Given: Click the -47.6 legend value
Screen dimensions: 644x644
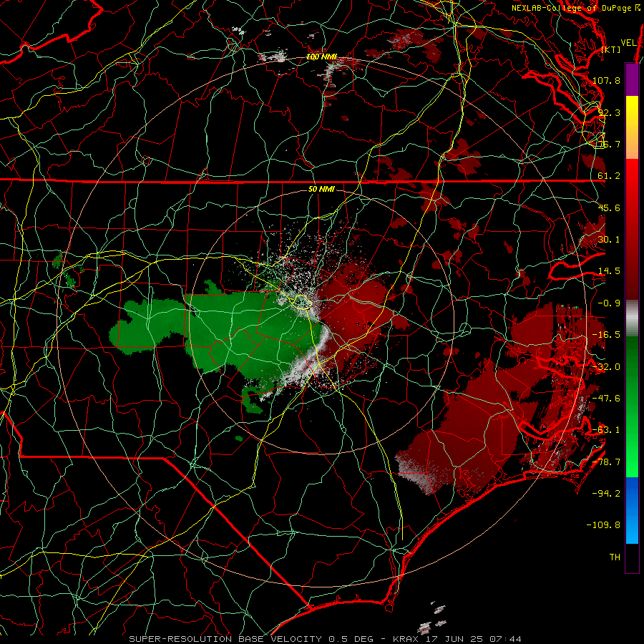Looking at the screenshot, I should 606,399.
